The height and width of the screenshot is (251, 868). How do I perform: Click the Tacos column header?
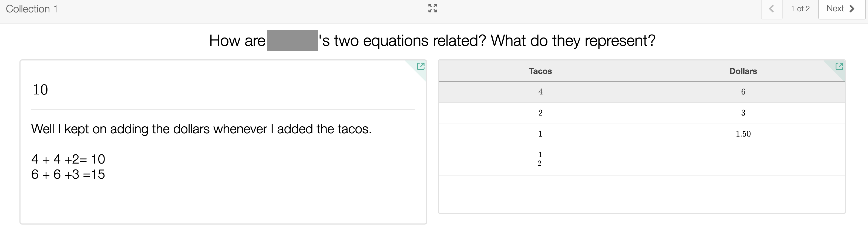coord(540,71)
